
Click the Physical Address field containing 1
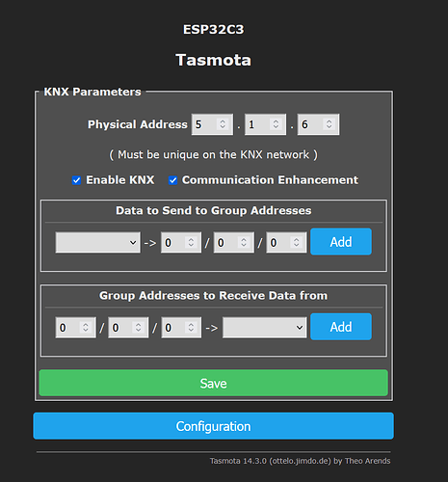coord(265,124)
